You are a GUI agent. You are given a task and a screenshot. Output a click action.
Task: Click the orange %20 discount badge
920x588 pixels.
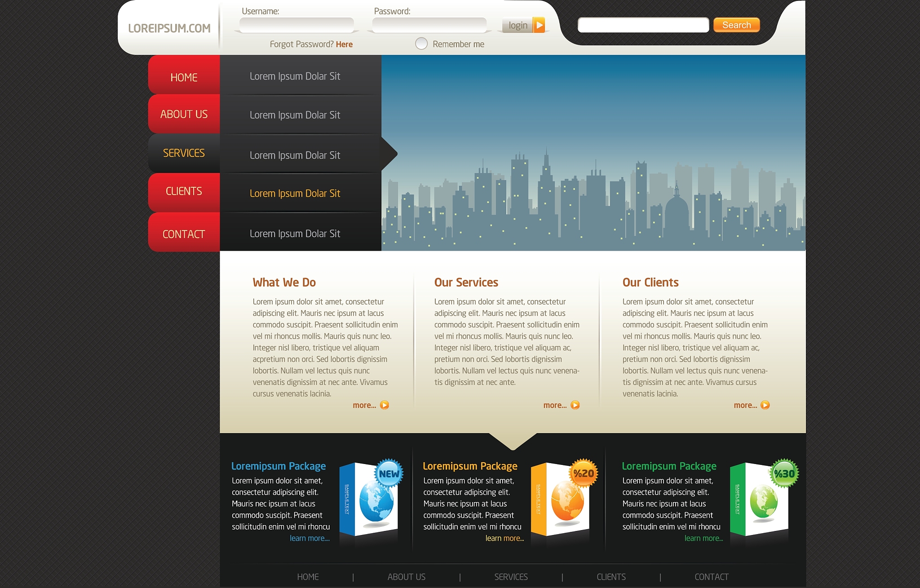click(584, 473)
